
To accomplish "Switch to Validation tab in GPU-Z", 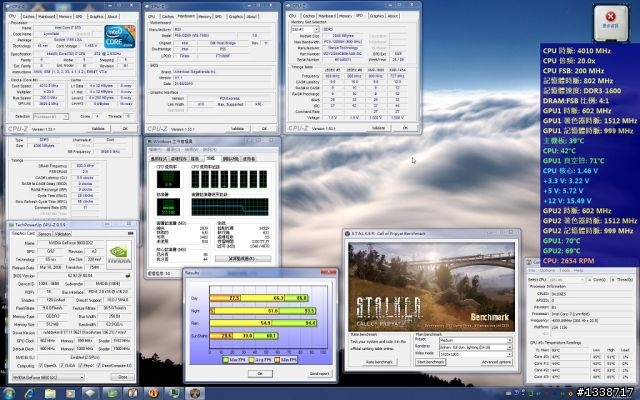I will (x=62, y=234).
